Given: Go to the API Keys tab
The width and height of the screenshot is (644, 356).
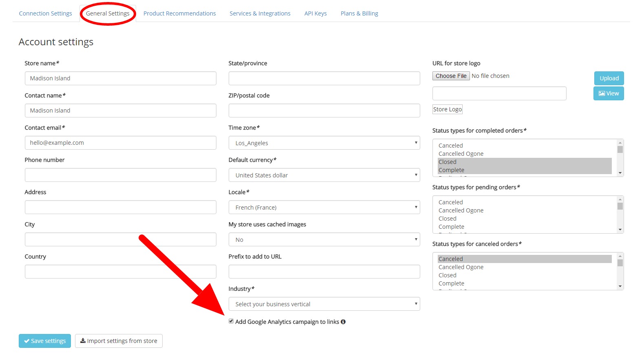Looking at the screenshot, I should coord(315,13).
